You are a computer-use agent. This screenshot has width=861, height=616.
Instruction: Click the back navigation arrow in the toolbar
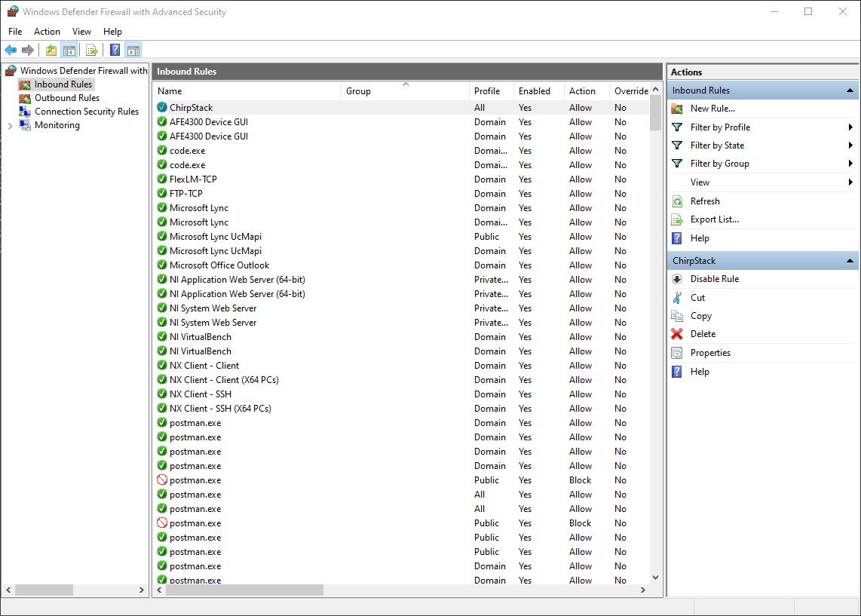click(x=11, y=50)
